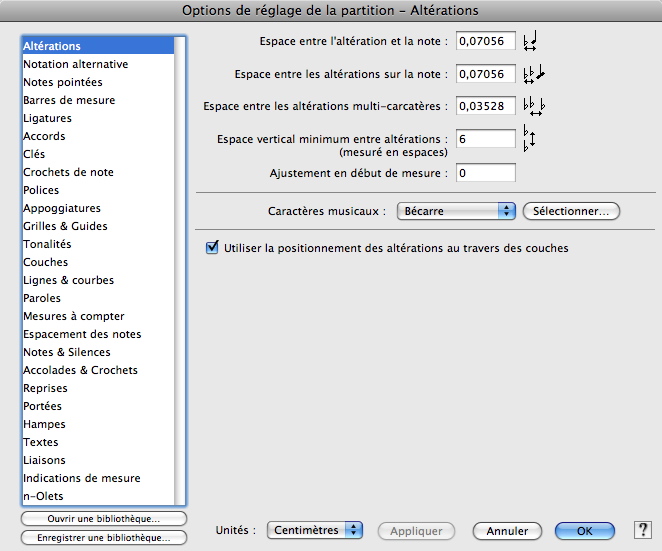Screen dimensions: 662x551
Task: Click the vertical accidental spacing diagram icon
Action: tap(529, 138)
